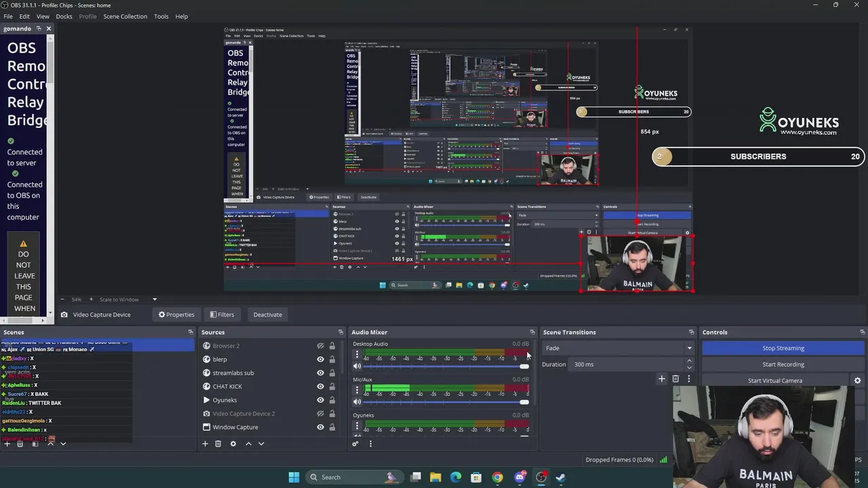Open Windows Start menu
This screenshot has width=868, height=488.
pyautogui.click(x=294, y=477)
